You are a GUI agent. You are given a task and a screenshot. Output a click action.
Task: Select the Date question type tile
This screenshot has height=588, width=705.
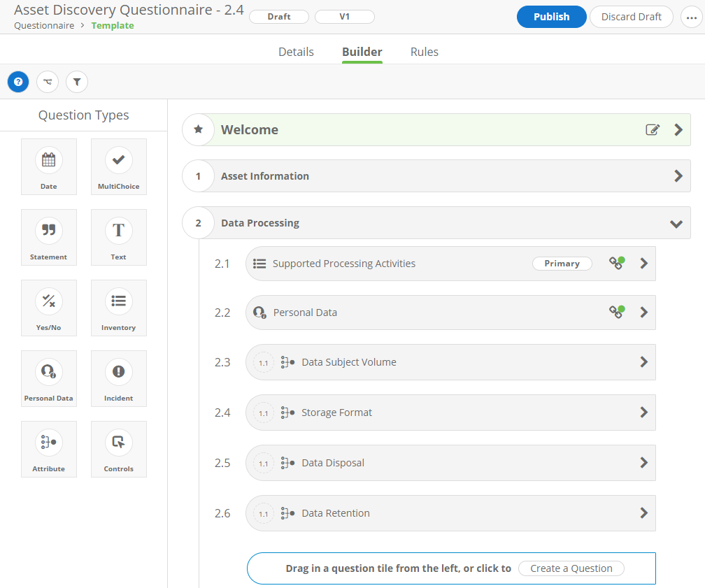[48, 166]
